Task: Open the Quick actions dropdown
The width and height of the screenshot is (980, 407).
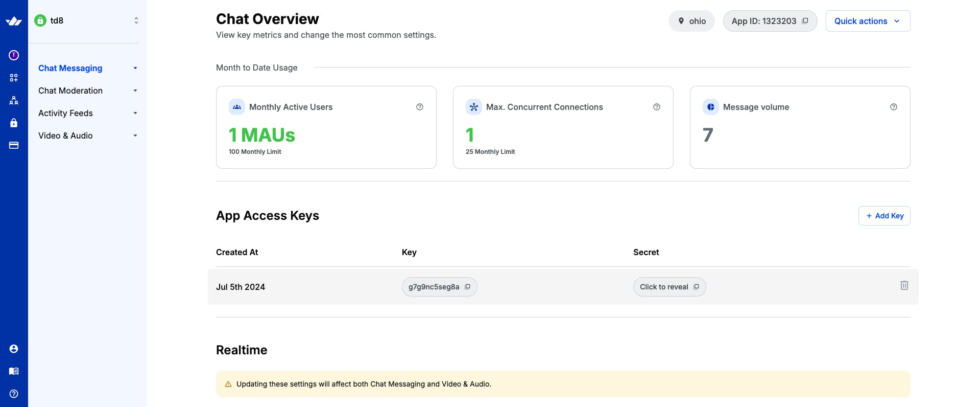Action: click(x=868, y=21)
